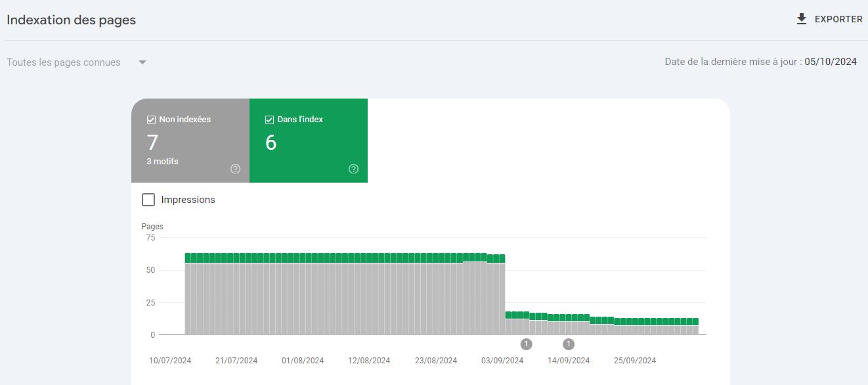Click the 03/09/2024 x-axis date label
Viewport: 868px width, 385px height.
(x=502, y=361)
